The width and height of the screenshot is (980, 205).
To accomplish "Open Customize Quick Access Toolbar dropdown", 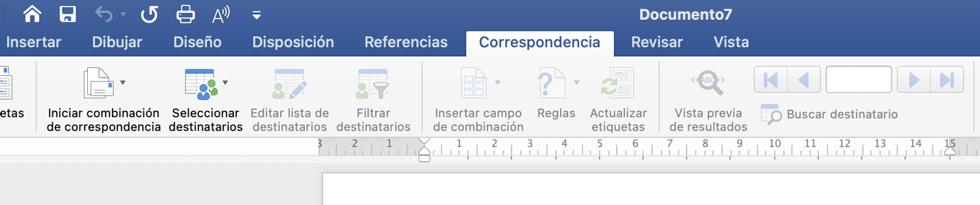I will 257,15.
